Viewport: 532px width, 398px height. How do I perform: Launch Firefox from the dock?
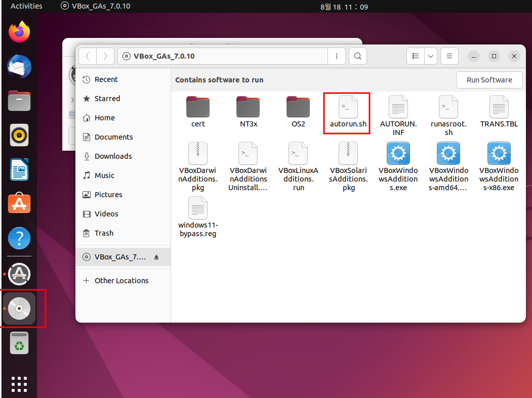point(19,32)
